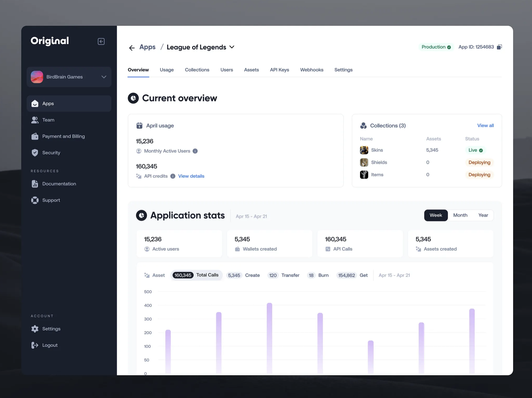Switch stats range to Month
This screenshot has width=532, height=398.
click(x=460, y=215)
